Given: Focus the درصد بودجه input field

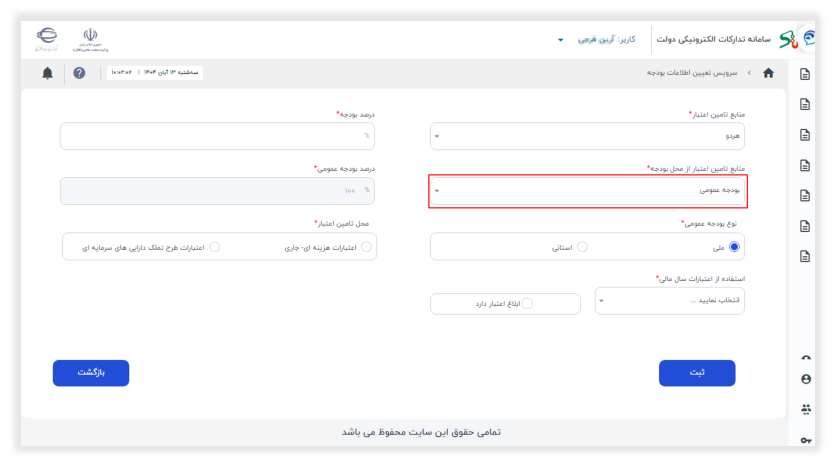Looking at the screenshot, I should click(x=217, y=136).
